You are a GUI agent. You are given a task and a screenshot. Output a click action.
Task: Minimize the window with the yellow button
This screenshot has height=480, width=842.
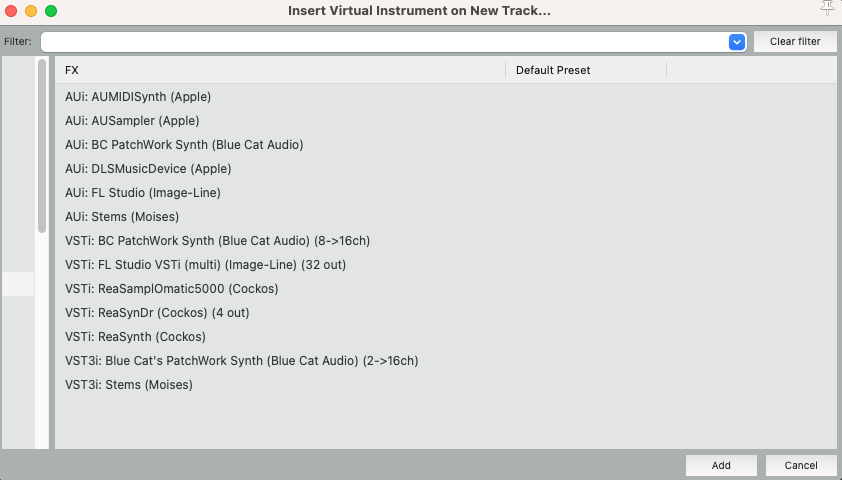tap(31, 11)
